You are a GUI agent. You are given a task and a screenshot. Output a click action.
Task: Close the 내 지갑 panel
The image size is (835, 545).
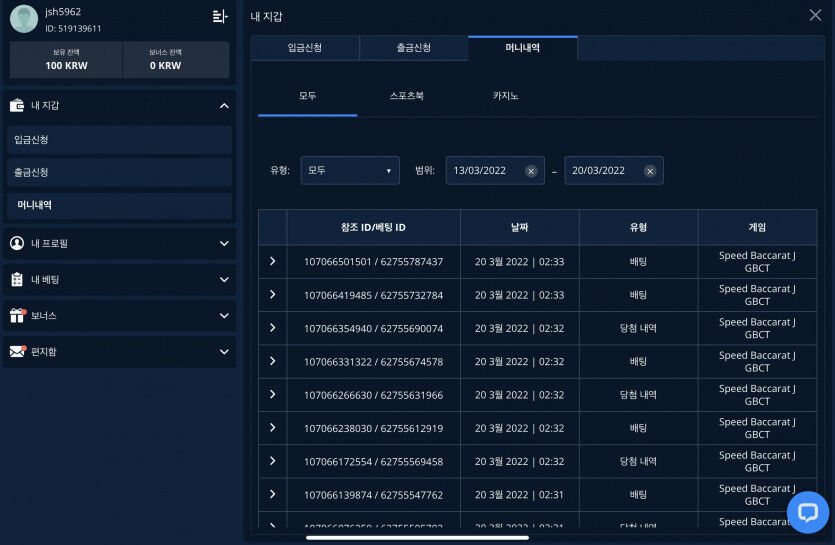(x=815, y=15)
